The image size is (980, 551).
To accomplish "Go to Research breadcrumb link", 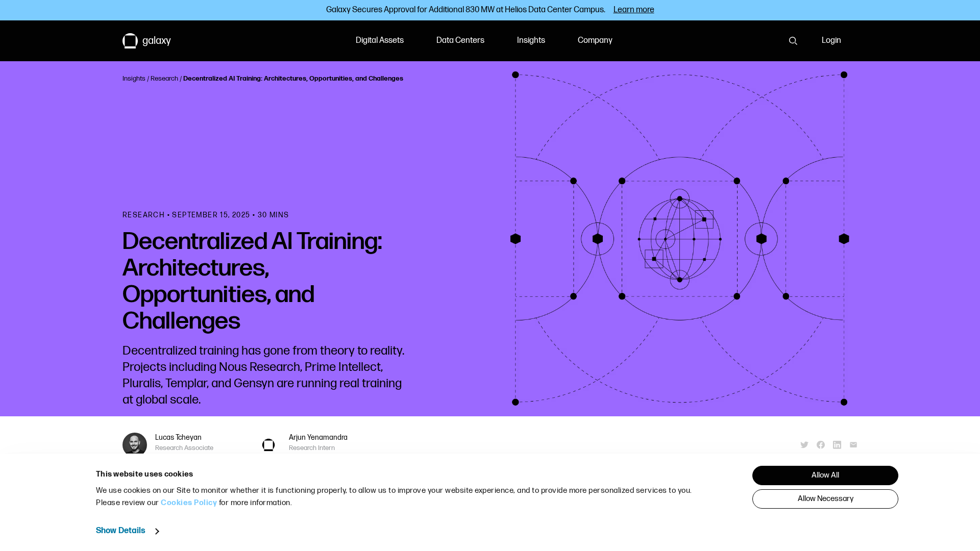I will (164, 79).
